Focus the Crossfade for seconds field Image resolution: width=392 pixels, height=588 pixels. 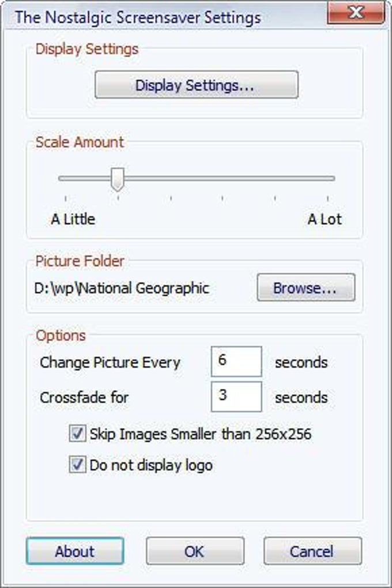(x=236, y=397)
